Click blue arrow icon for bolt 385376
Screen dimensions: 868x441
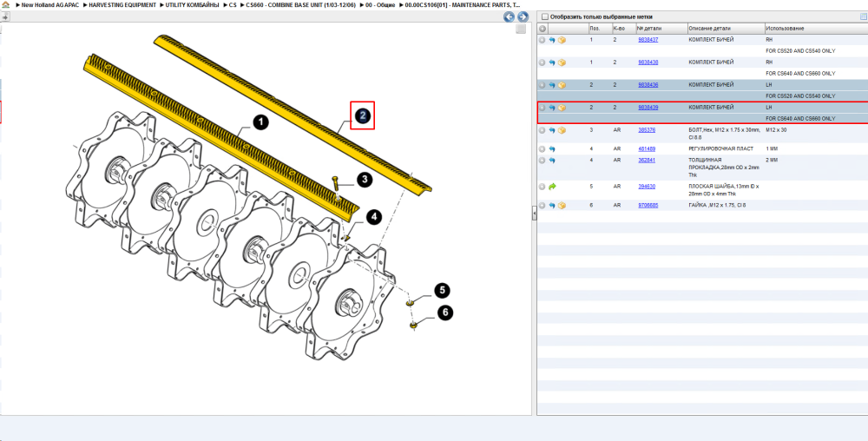[x=552, y=130]
